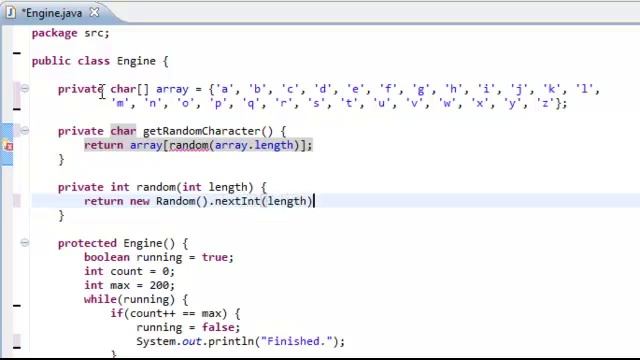The image size is (640, 360).
Task: Click 'boolean running = true;' line
Action: (159, 257)
